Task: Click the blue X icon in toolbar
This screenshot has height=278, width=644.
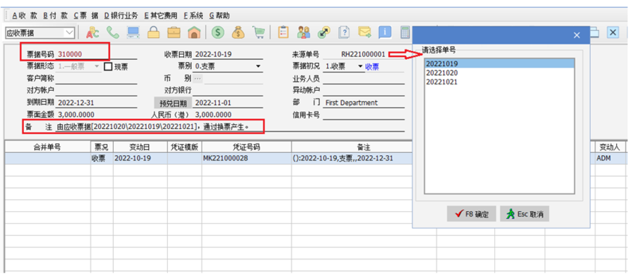Action: (613, 32)
